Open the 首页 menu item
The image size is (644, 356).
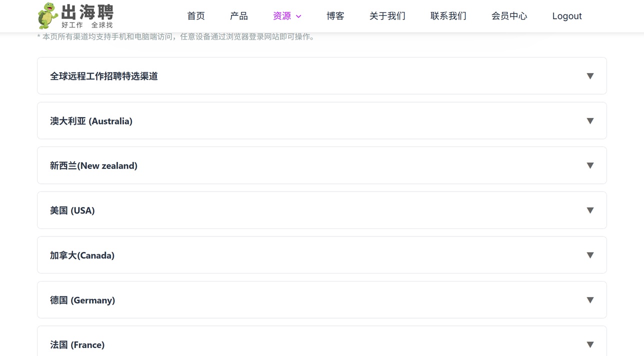(196, 16)
